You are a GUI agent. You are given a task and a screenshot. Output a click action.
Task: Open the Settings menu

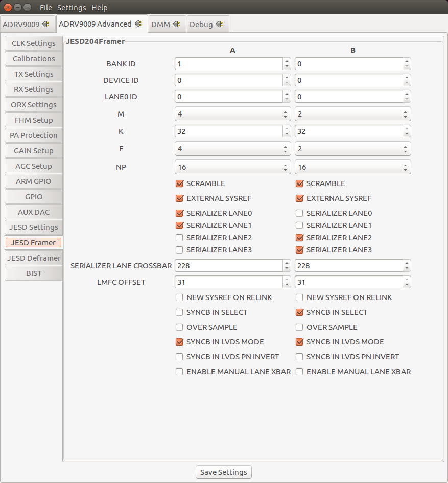[71, 7]
